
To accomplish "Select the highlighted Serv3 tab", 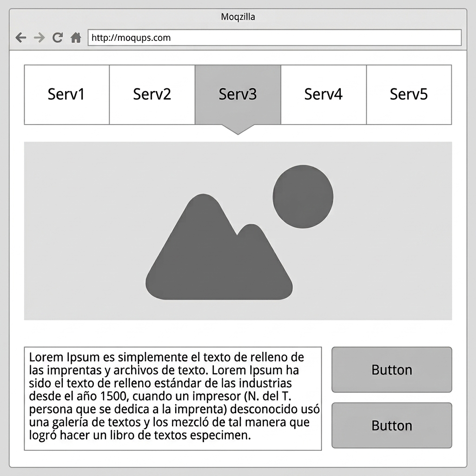I will pos(238,95).
